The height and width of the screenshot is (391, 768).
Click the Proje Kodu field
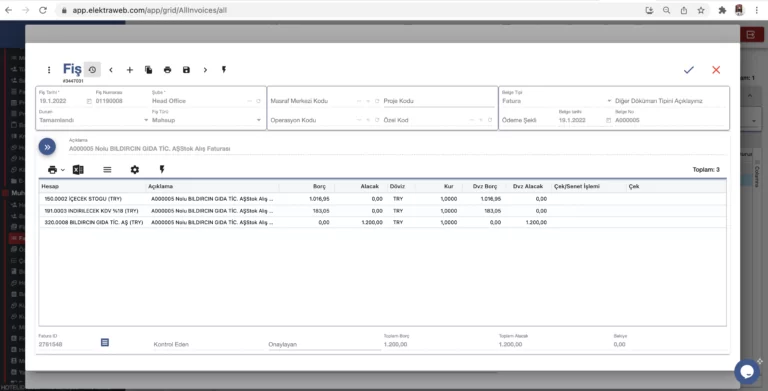click(x=438, y=101)
